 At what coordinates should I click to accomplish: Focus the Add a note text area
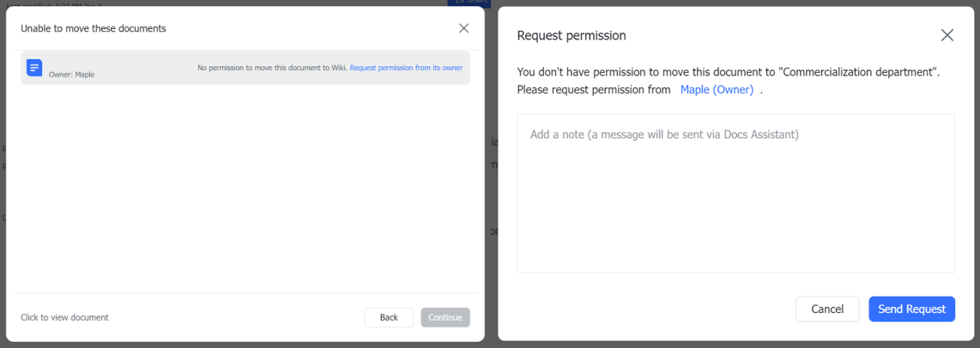coord(735,193)
